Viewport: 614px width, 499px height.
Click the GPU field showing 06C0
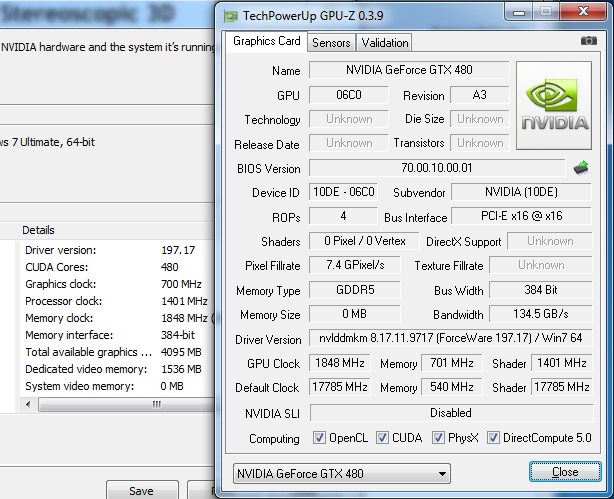pos(349,95)
